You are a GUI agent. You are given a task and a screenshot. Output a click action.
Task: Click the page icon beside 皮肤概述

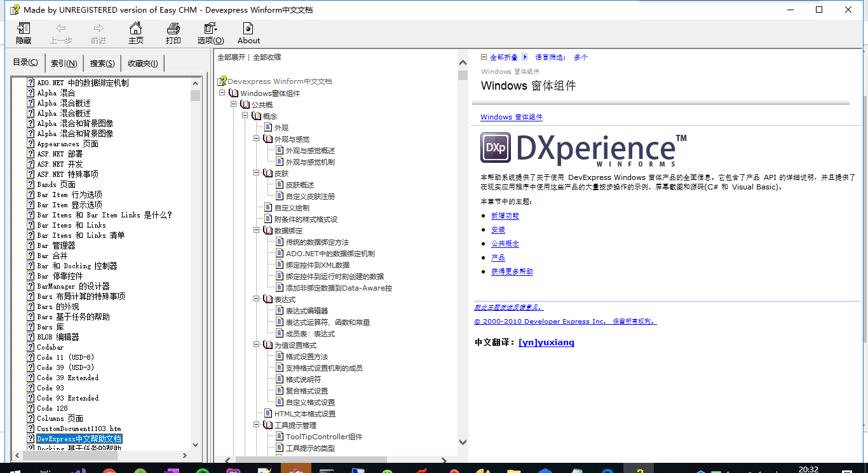(x=280, y=185)
